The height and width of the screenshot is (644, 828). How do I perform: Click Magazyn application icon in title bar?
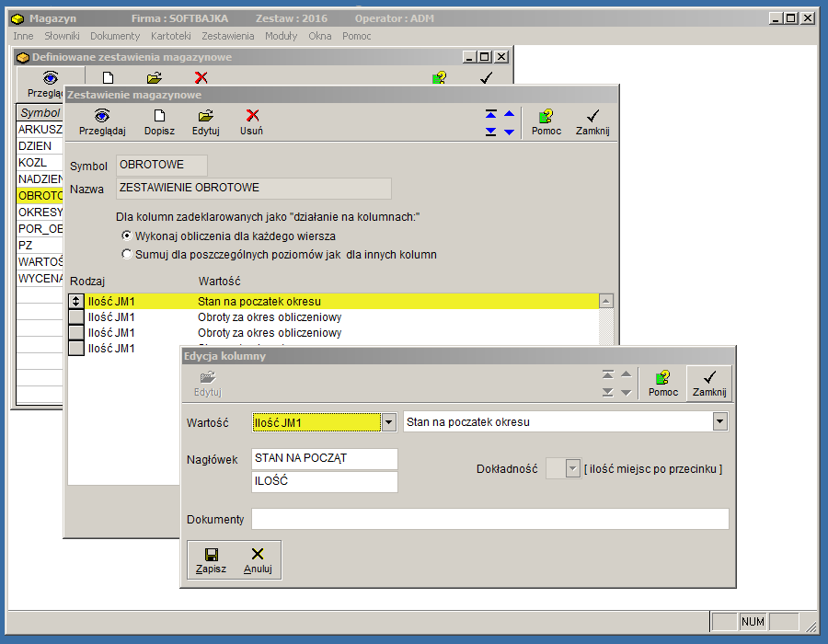18,19
